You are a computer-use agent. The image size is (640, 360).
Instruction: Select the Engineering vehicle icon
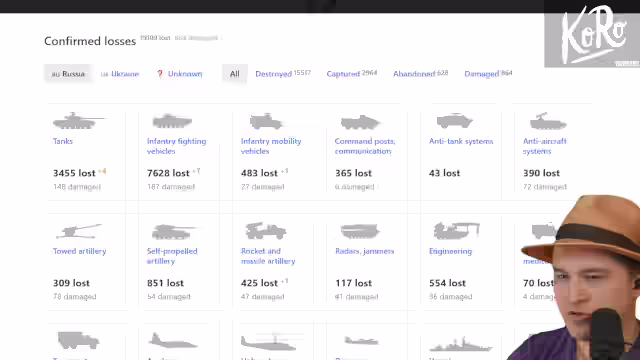coord(456,231)
